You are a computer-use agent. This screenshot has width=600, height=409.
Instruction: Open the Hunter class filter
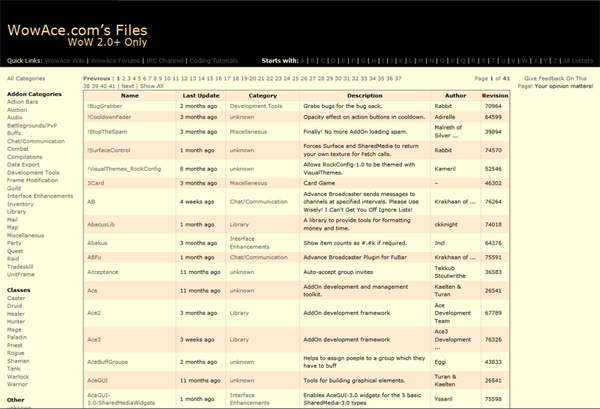click(16, 321)
